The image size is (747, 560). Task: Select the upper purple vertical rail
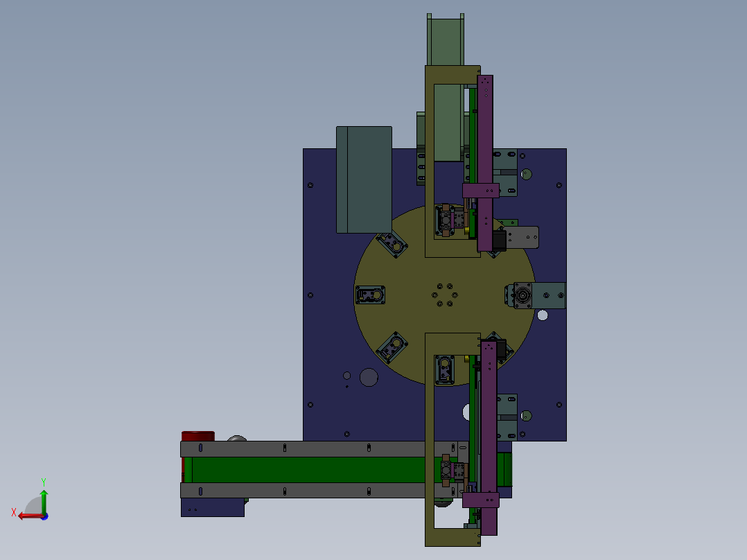(485, 162)
